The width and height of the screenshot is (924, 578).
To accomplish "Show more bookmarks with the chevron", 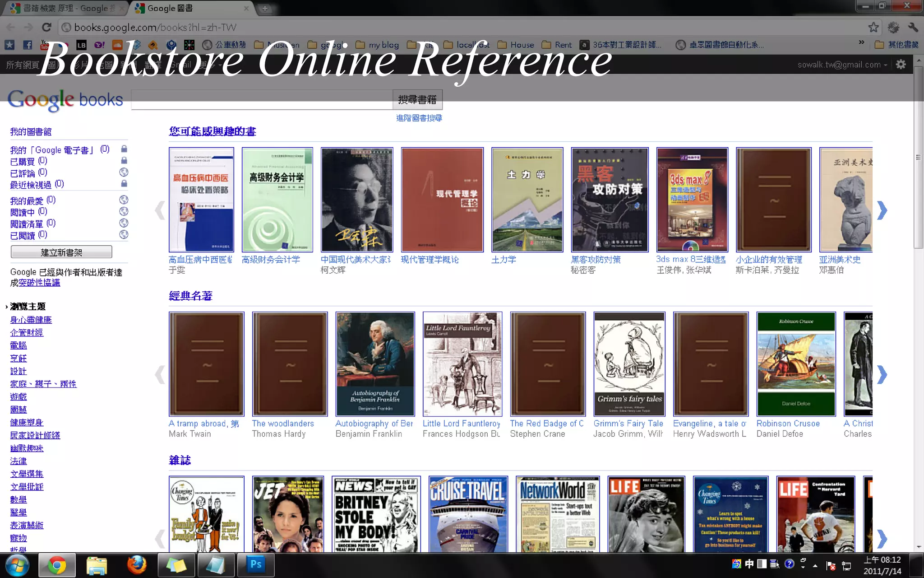I will pos(861,43).
